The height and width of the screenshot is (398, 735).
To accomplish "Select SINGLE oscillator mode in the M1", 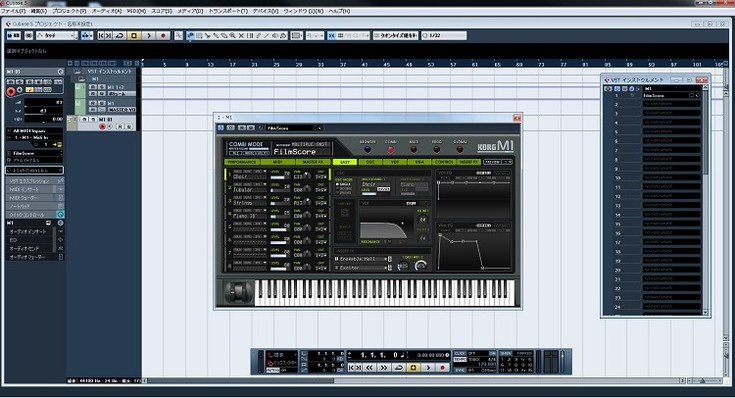I will (x=344, y=184).
